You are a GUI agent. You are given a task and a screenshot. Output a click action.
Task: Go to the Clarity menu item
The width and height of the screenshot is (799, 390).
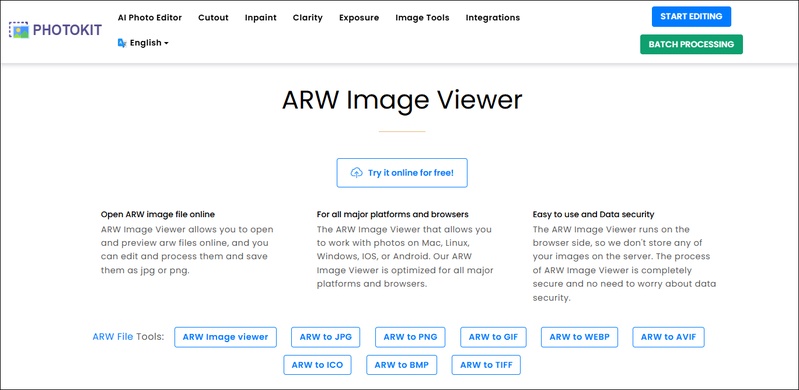(x=308, y=17)
